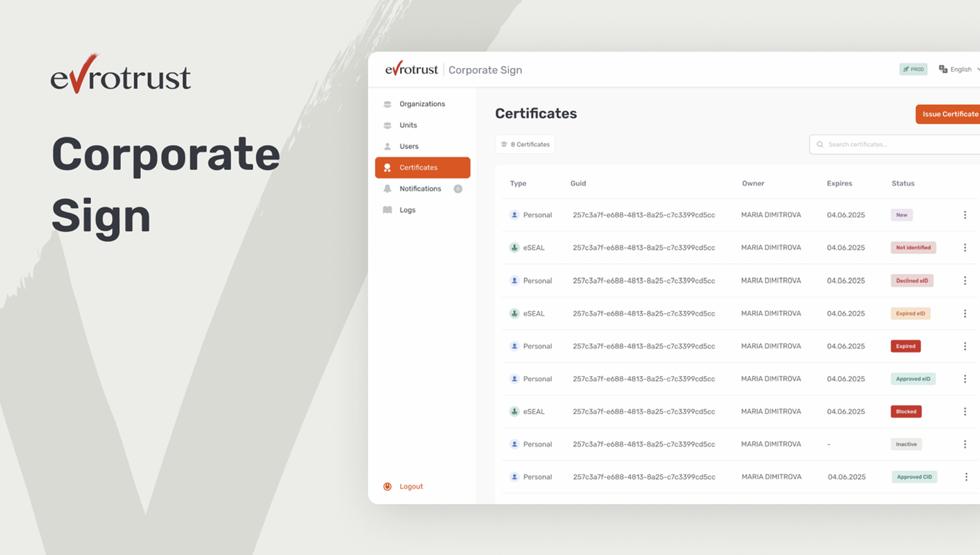Open actions menu for the New certificate
The height and width of the screenshot is (555, 980).
[965, 215]
